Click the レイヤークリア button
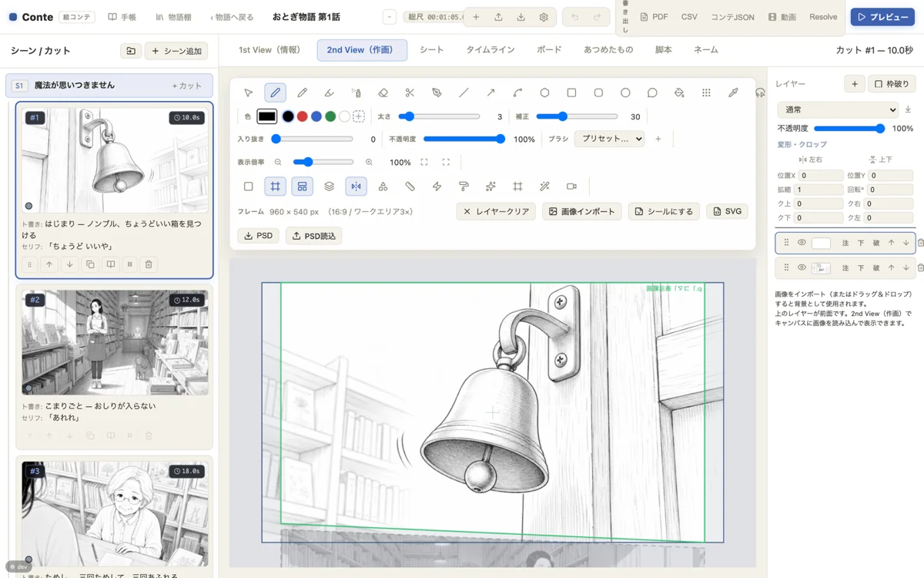The height and width of the screenshot is (578, 924). tap(496, 211)
